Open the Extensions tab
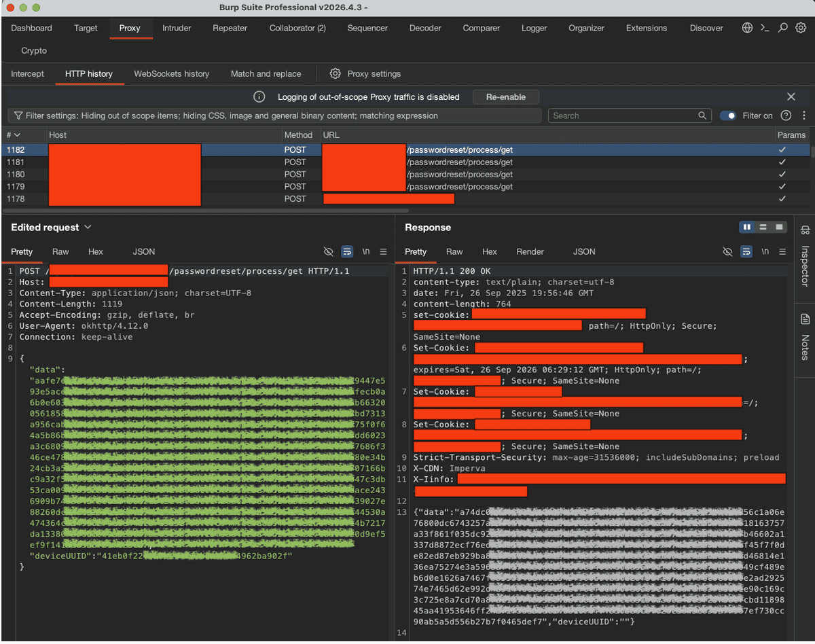This screenshot has width=815, height=644. pyautogui.click(x=646, y=28)
